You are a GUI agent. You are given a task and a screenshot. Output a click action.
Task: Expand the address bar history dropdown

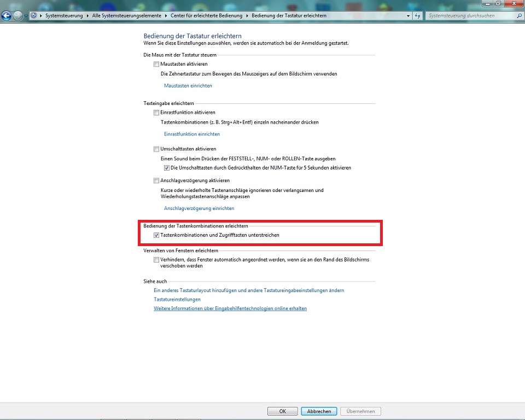(x=409, y=16)
